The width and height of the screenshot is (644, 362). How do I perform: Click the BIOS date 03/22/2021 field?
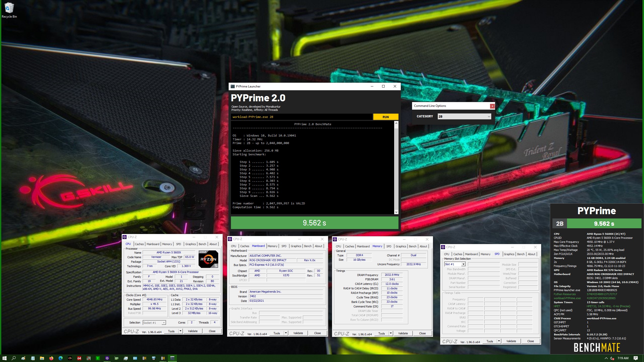click(x=286, y=301)
